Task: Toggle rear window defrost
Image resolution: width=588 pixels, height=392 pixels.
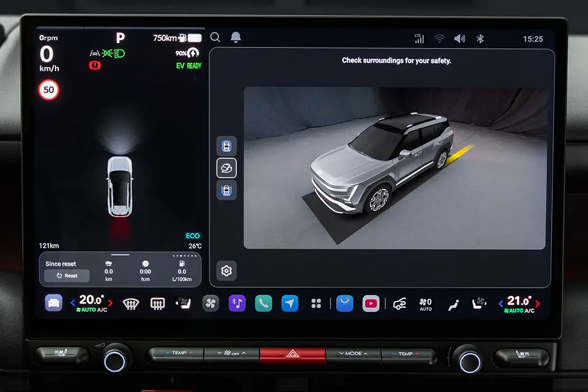Action: click(157, 304)
